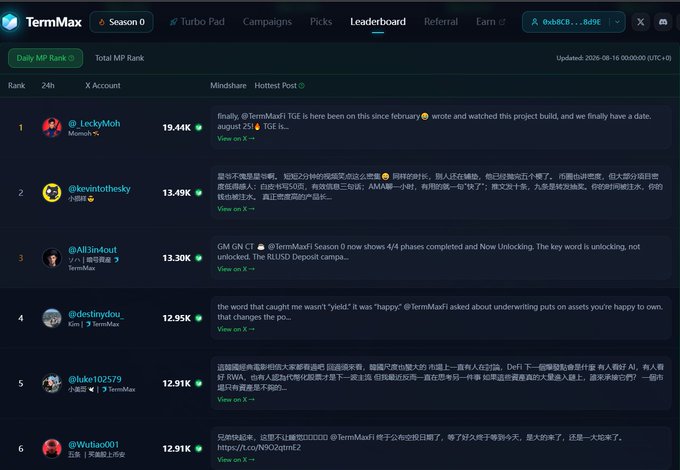The image size is (680, 470).
Task: View on X for @_LeckyMoh post
Action: pyautogui.click(x=236, y=139)
